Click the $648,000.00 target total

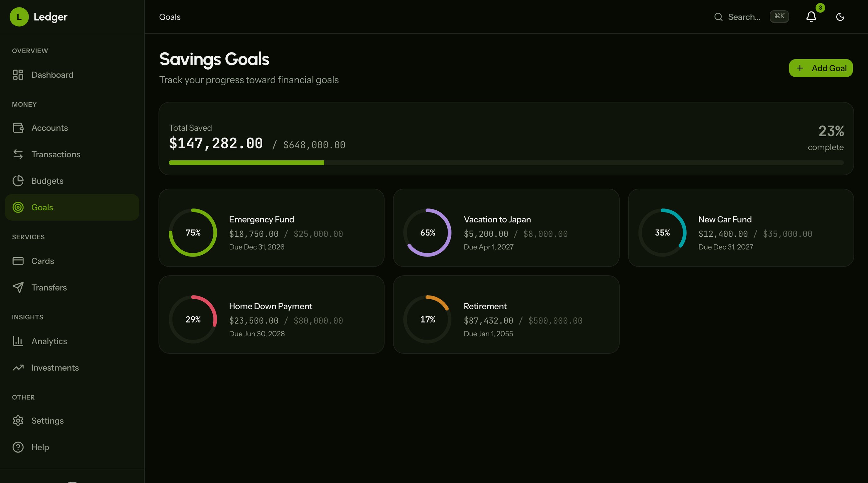tap(314, 145)
